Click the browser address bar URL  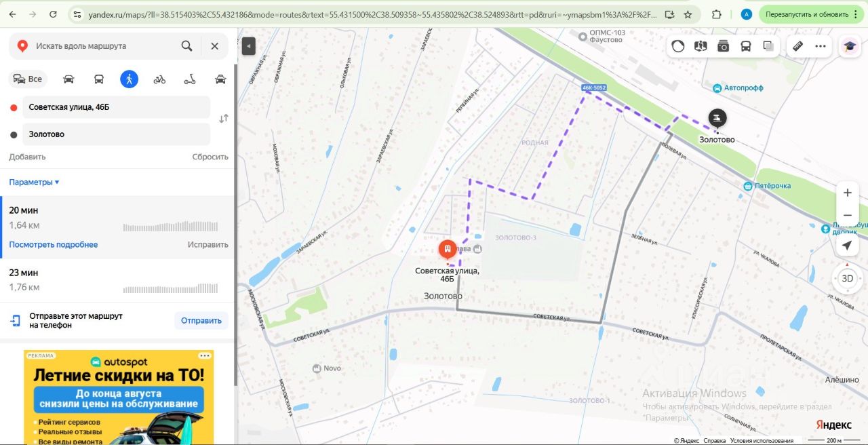click(x=373, y=14)
